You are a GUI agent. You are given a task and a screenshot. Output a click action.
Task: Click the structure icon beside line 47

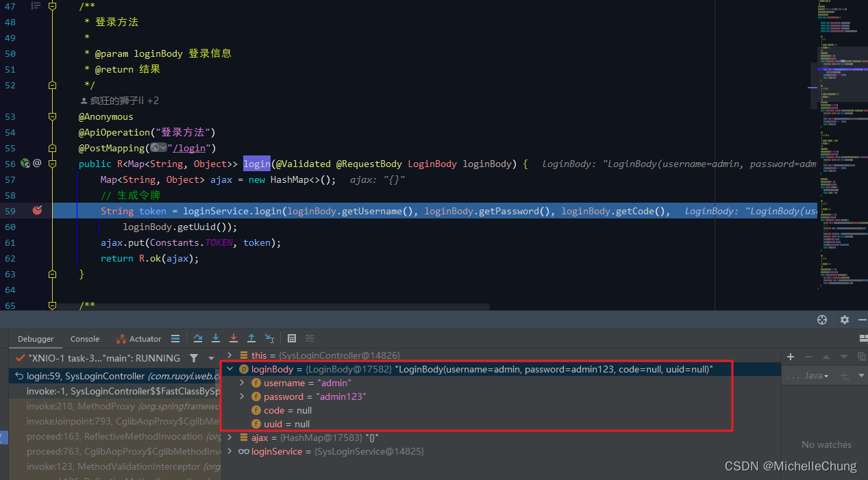click(x=36, y=5)
